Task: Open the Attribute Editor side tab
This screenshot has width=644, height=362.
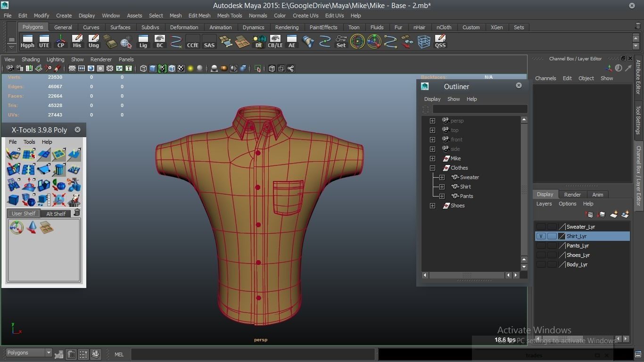Action: click(x=638, y=77)
